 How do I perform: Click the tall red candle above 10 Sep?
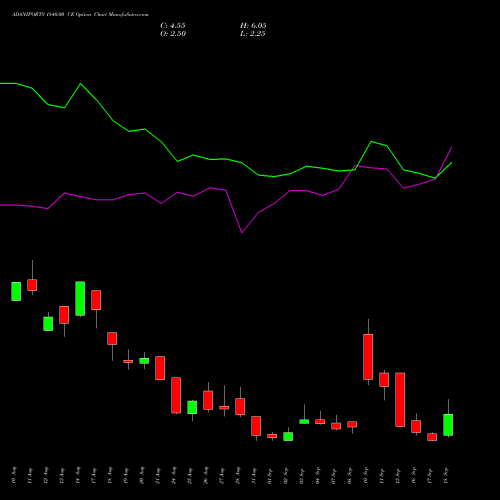(368, 357)
